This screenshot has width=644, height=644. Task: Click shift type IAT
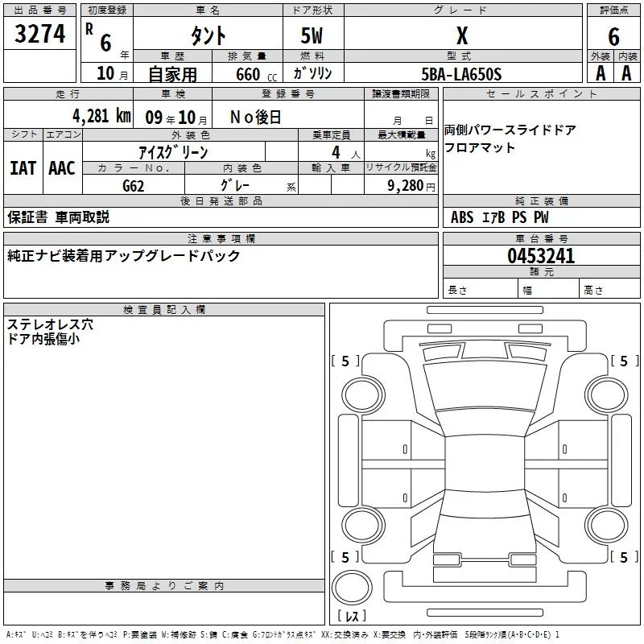23,168
